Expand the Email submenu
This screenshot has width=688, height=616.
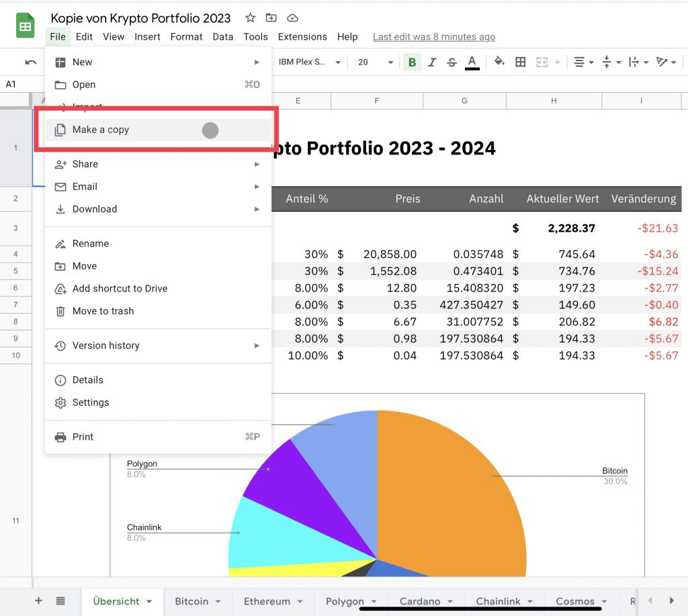(x=158, y=187)
